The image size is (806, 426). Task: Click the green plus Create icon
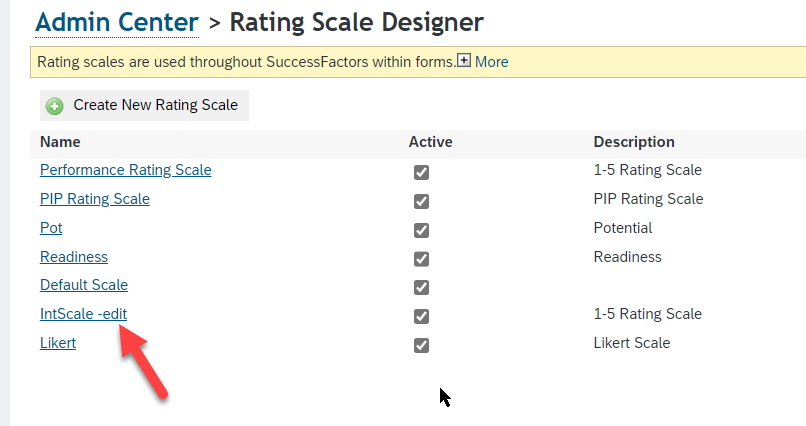tap(54, 106)
